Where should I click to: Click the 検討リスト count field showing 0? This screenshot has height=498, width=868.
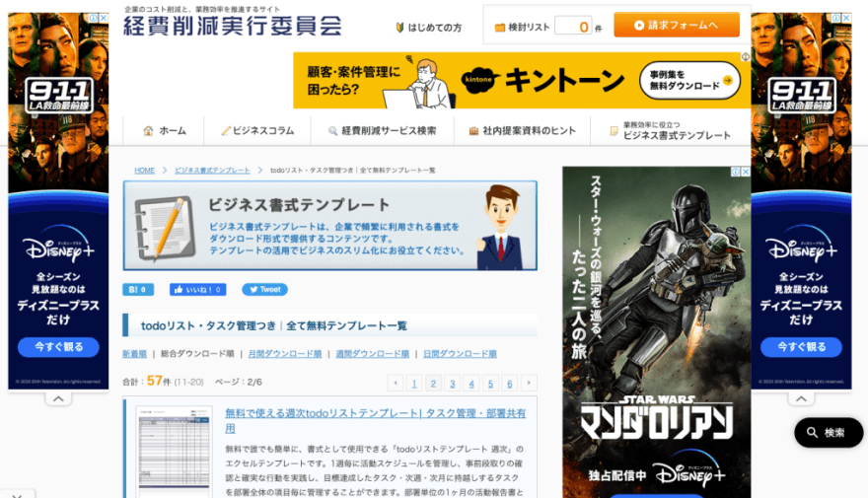(573, 26)
